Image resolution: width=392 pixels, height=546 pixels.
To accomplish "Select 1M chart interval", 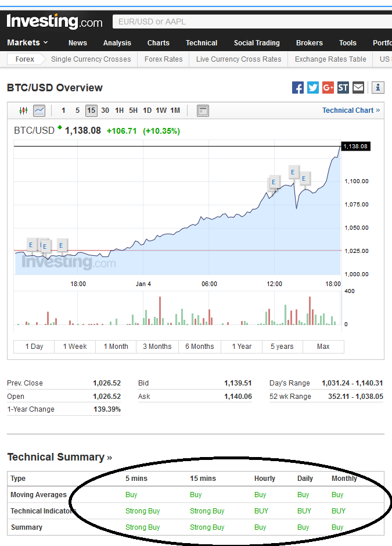I will pos(175,110).
